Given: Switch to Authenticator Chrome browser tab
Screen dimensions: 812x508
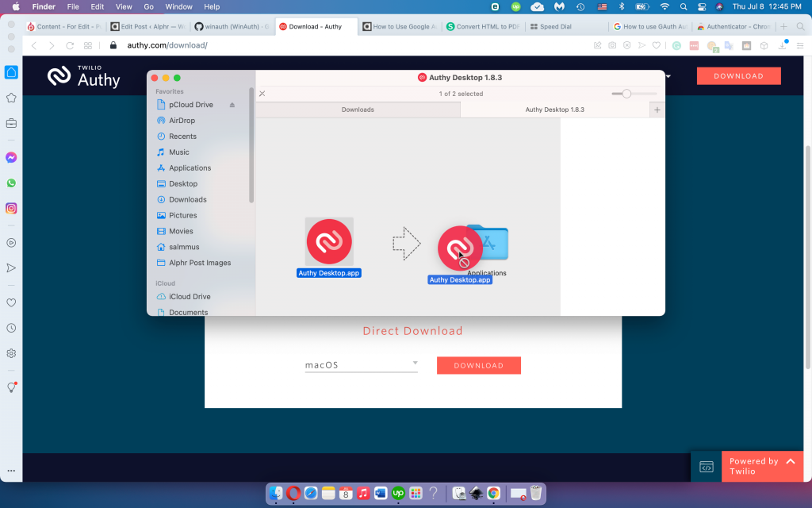Looking at the screenshot, I should 734,26.
